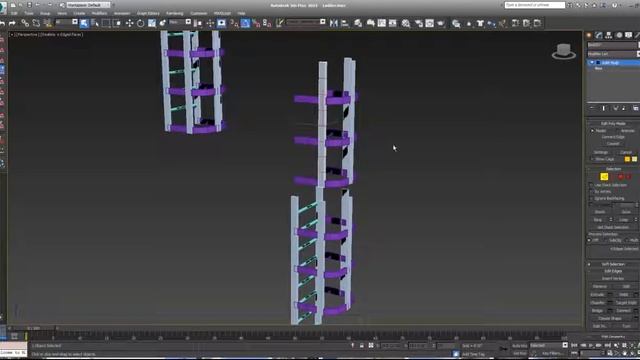The width and height of the screenshot is (640, 360).
Task: Click the Create Shape button
Action: click(610, 318)
